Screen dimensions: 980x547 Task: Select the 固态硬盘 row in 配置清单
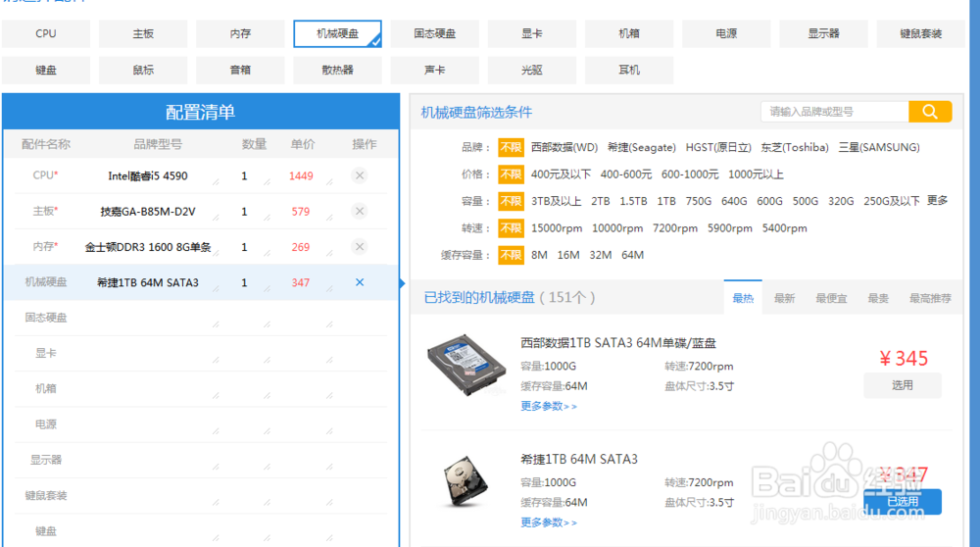point(200,319)
